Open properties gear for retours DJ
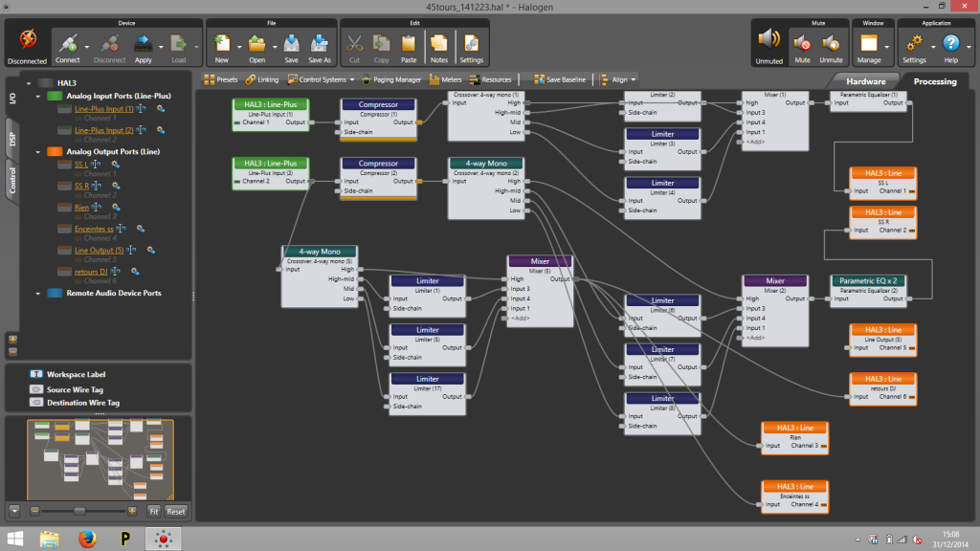This screenshot has width=980, height=551. pos(134,272)
